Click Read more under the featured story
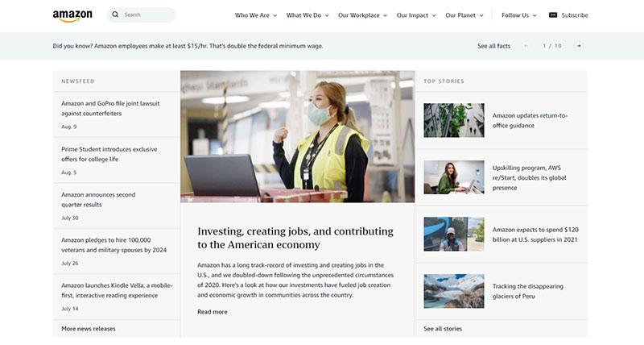The image size is (644, 345). coord(213,312)
